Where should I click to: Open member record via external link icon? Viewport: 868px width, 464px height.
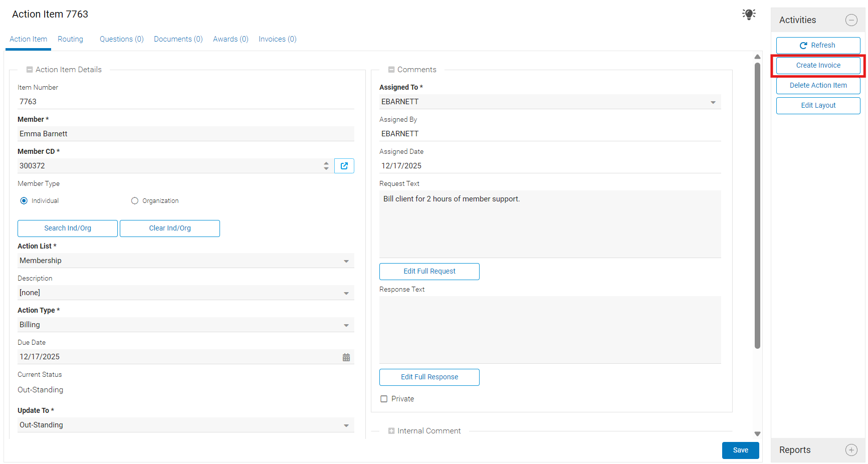click(344, 166)
